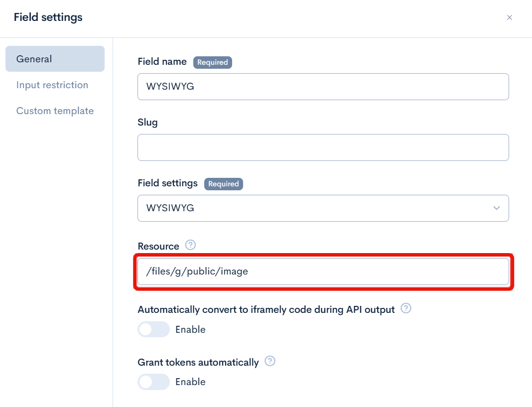Image resolution: width=532 pixels, height=407 pixels.
Task: Click the Resource path input field
Action: (x=323, y=271)
